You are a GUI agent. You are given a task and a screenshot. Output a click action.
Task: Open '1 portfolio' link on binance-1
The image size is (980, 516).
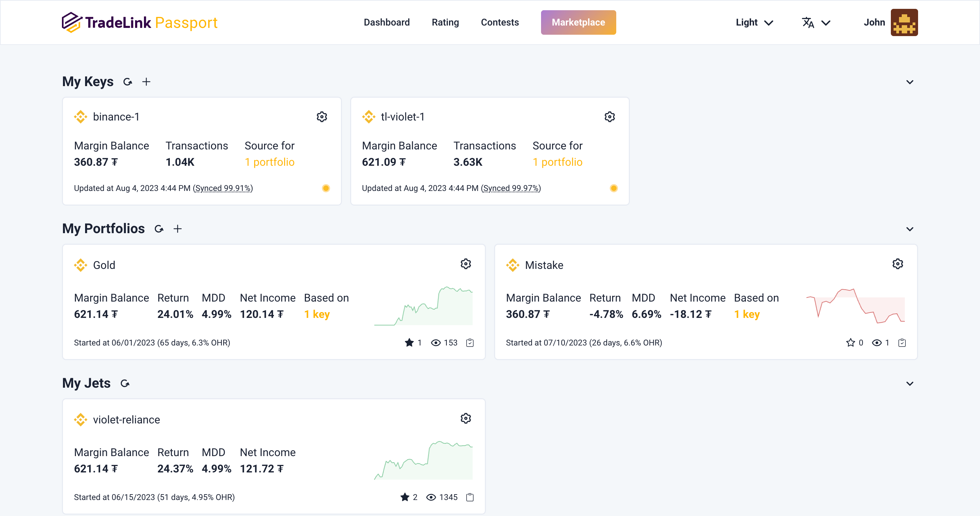point(269,162)
